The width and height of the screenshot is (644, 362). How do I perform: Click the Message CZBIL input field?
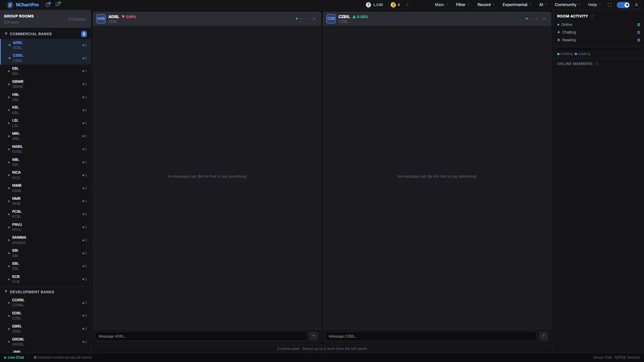click(x=431, y=336)
